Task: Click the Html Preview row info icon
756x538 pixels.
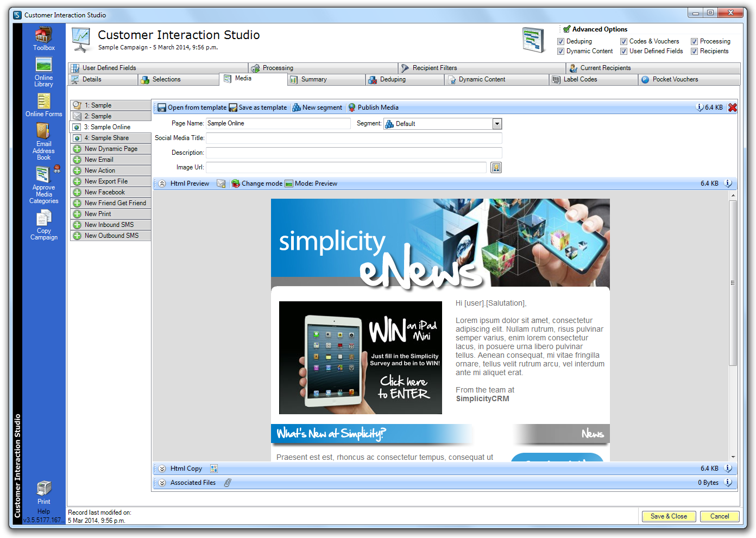Action: pyautogui.click(x=728, y=183)
